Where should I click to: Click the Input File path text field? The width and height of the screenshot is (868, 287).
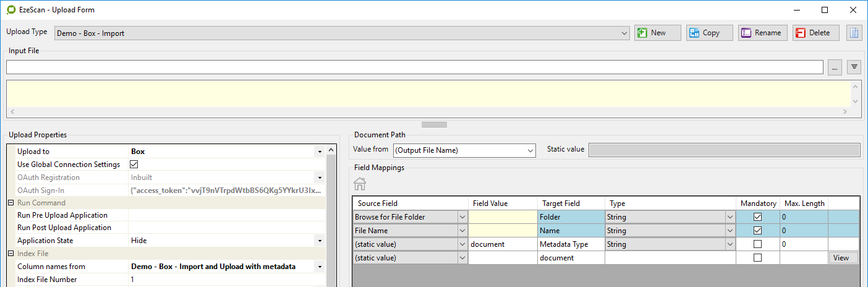[x=414, y=67]
